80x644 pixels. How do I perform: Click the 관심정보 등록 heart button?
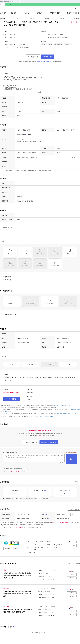coord(33,57)
